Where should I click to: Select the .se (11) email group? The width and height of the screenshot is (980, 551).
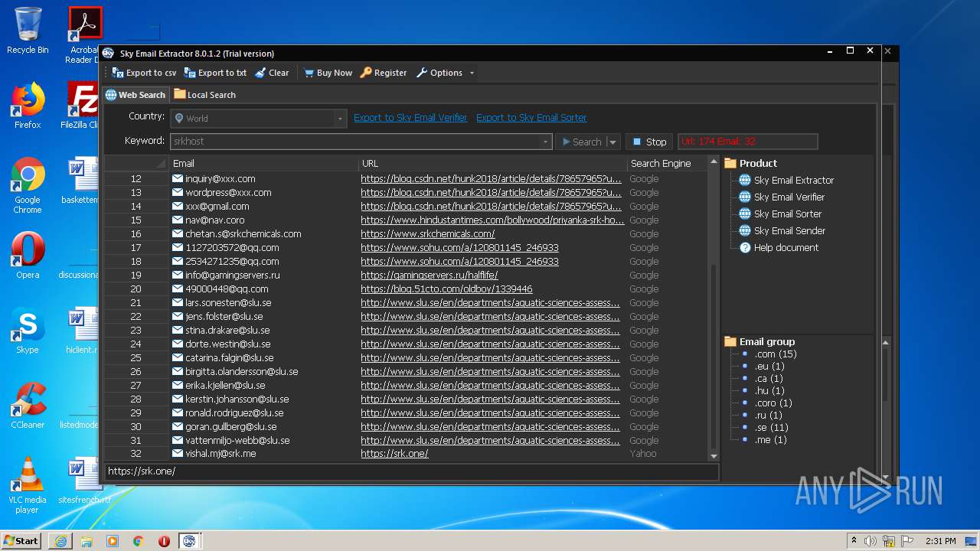772,428
